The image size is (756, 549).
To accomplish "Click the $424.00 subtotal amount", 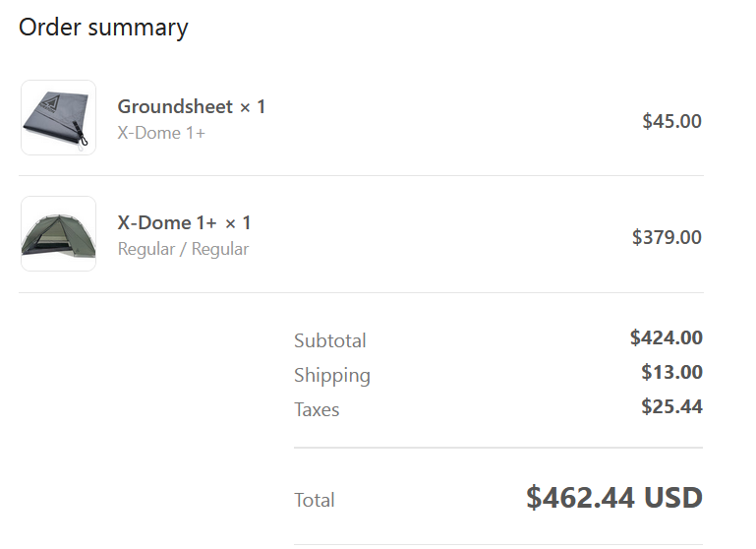I will click(x=666, y=337).
